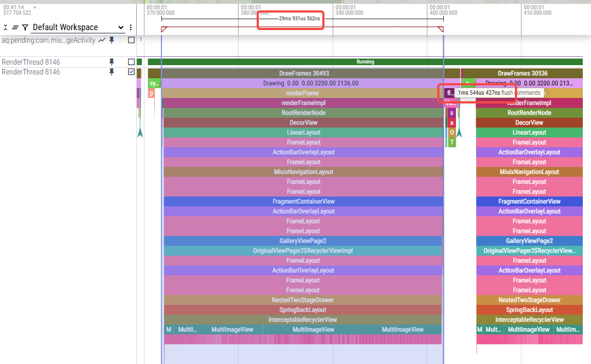The width and height of the screenshot is (591, 364).
Task: Click the teal wakeup arrow after frame 30493
Action: [459, 132]
